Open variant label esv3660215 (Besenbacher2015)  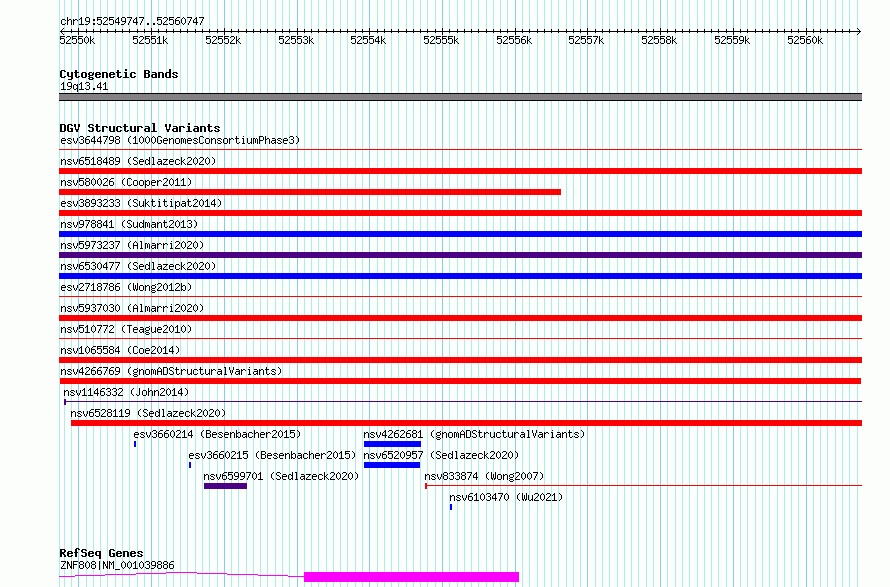[x=272, y=455]
